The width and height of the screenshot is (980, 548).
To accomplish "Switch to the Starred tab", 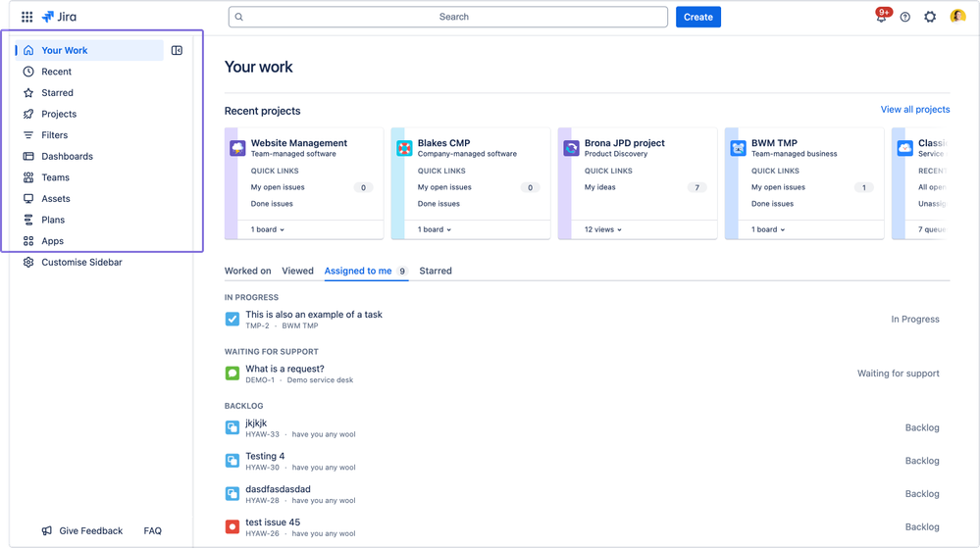I will pos(436,272).
